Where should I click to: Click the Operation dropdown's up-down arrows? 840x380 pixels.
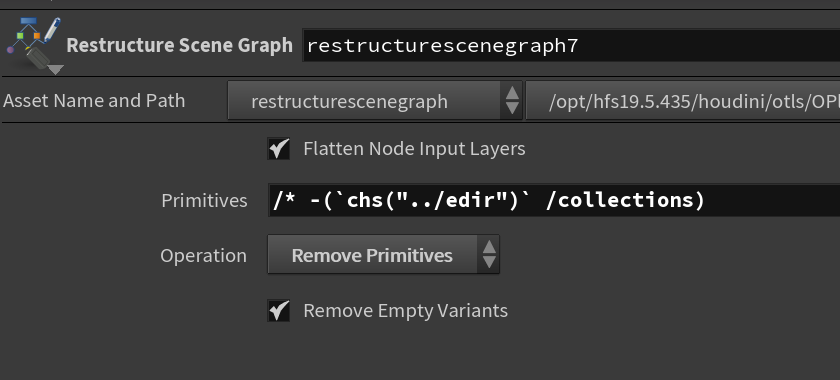tap(489, 255)
